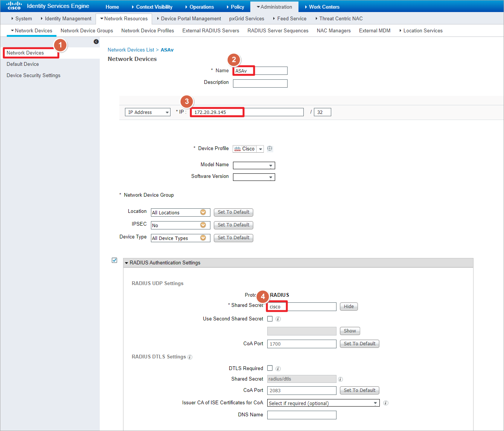Collapse the left sidebar panel arrow
This screenshot has width=504, height=431.
coord(96,42)
